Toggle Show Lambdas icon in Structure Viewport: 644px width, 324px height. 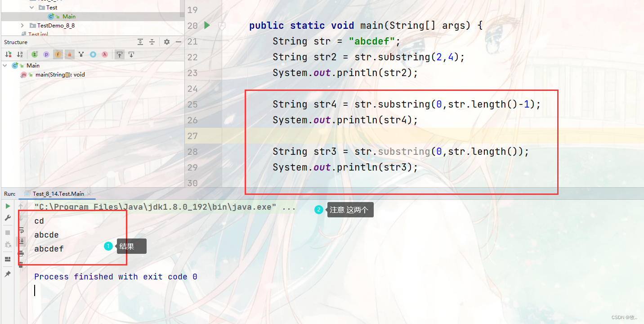104,54
